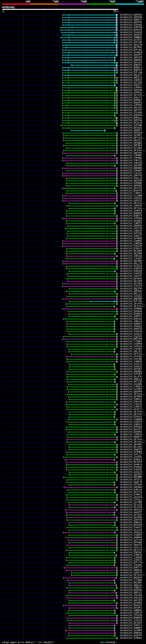The height and width of the screenshot is (644, 146).
Task: Open the UniRef100_B7FJB4 hit
Action: tap(131, 42)
